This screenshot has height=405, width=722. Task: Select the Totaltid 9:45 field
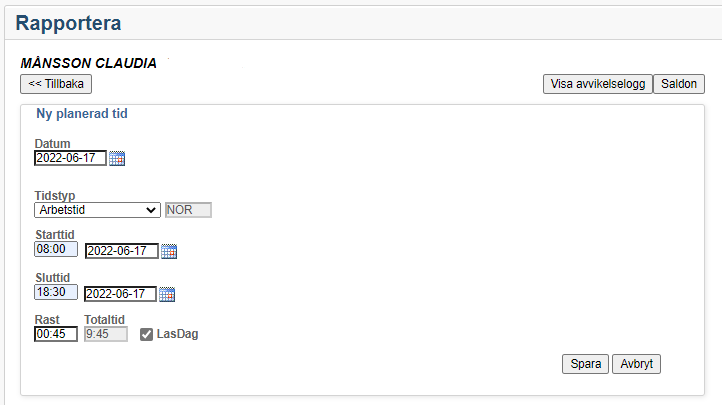[105, 334]
